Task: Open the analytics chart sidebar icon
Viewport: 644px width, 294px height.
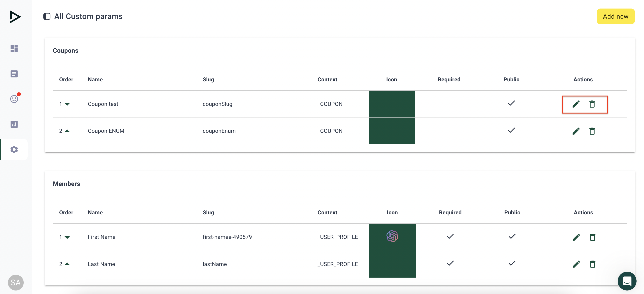Action: point(14,124)
